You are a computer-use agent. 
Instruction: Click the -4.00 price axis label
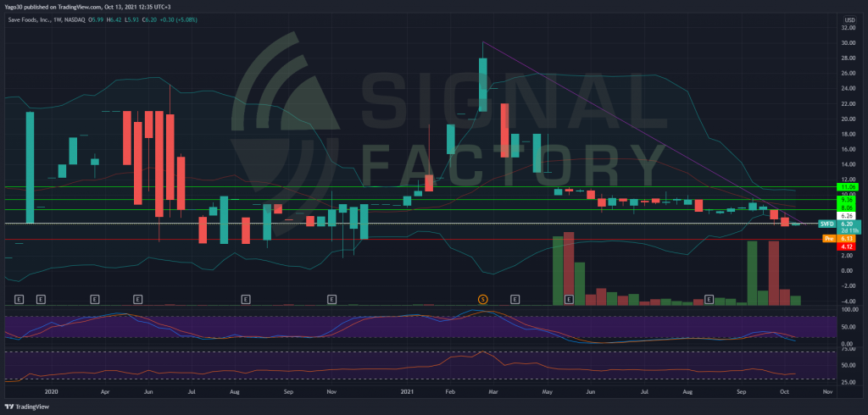tap(849, 301)
